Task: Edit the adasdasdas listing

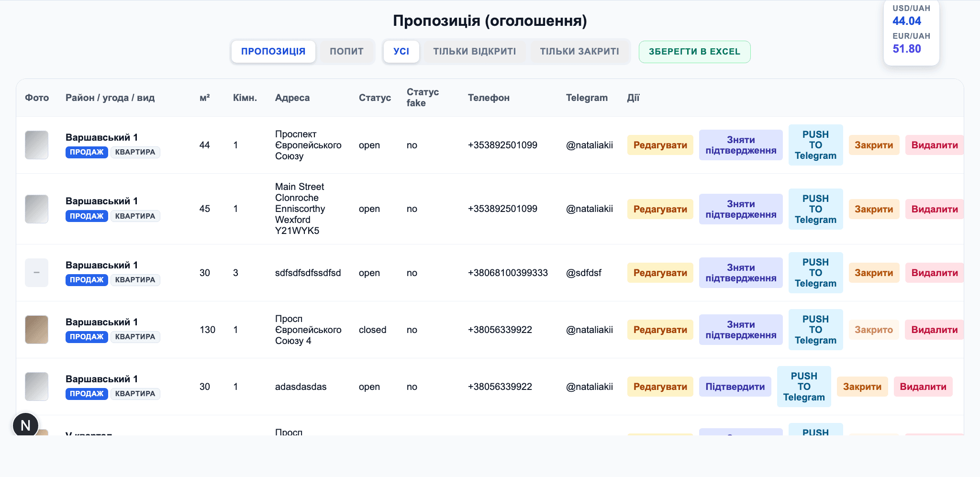Action: click(x=660, y=387)
